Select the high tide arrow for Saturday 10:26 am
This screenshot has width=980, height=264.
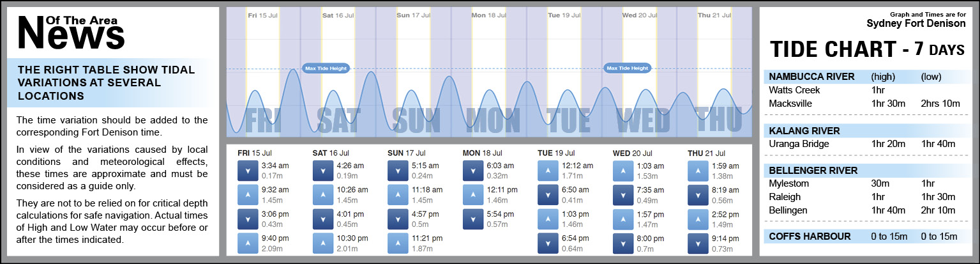tap(322, 194)
